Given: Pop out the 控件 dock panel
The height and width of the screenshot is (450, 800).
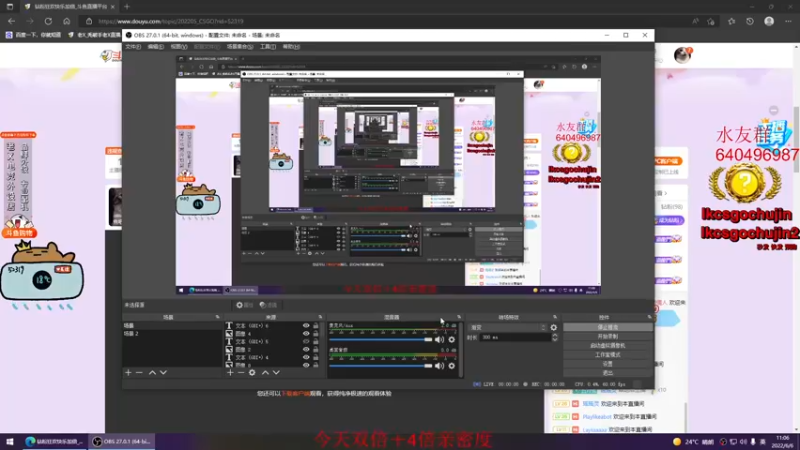Looking at the screenshot, I should click(649, 317).
